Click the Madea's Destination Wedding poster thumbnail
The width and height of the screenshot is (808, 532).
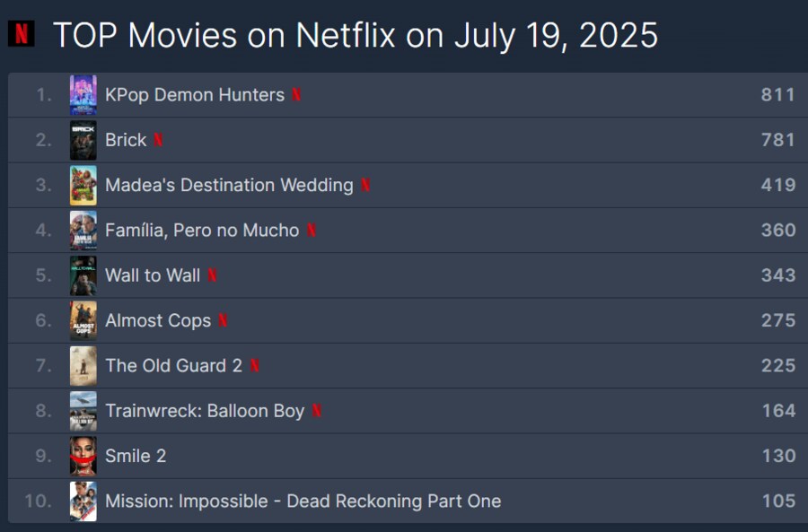[83, 185]
